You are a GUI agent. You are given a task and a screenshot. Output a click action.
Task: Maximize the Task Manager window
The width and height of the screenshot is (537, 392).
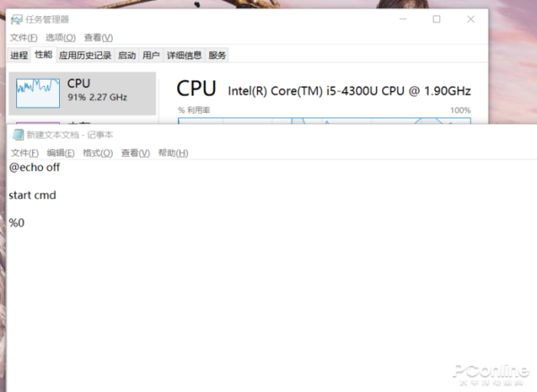pos(437,19)
